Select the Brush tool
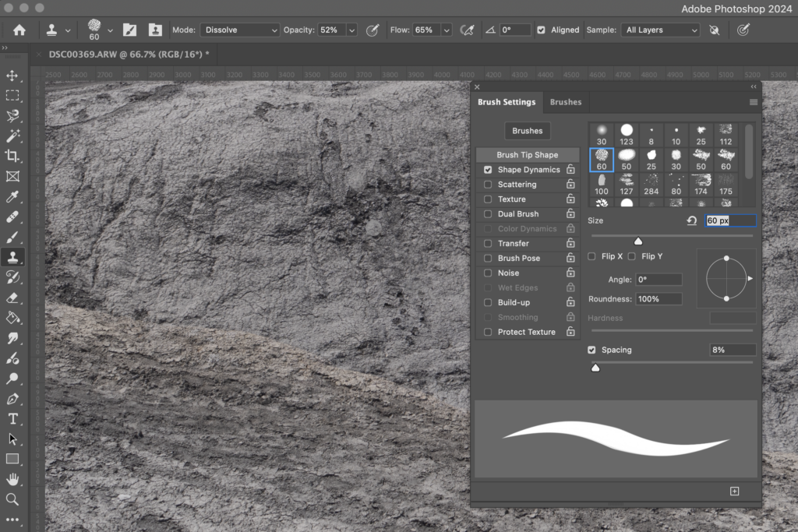 point(12,237)
